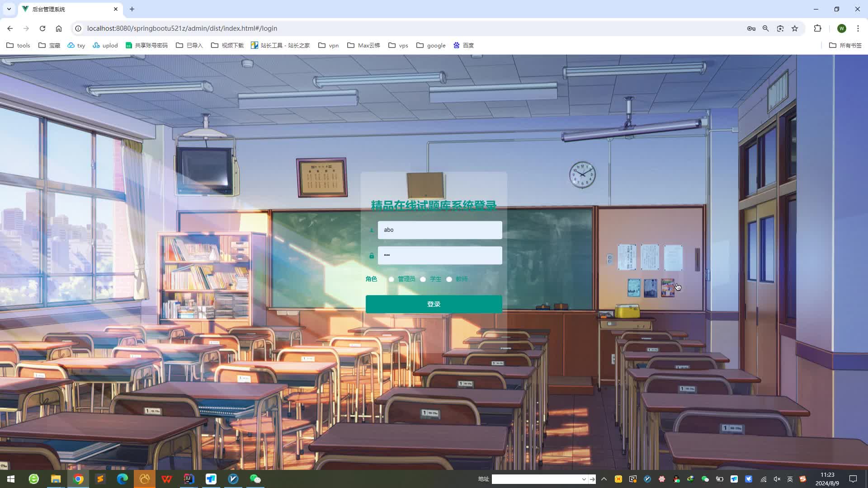Open the vpn bookmark folder
The image size is (868, 488).
(329, 45)
